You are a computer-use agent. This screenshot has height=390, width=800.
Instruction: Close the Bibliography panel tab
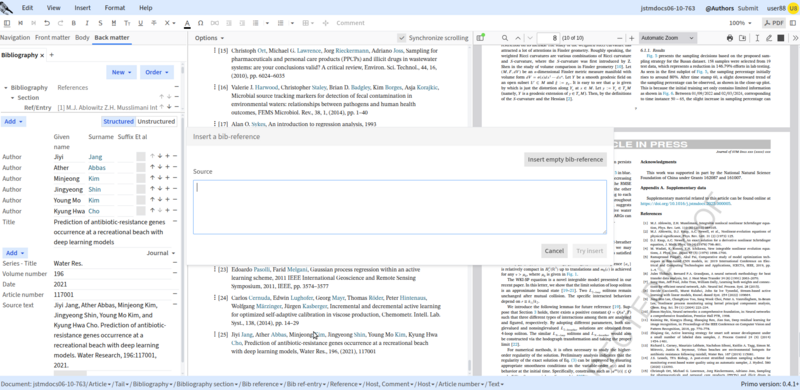click(x=42, y=55)
